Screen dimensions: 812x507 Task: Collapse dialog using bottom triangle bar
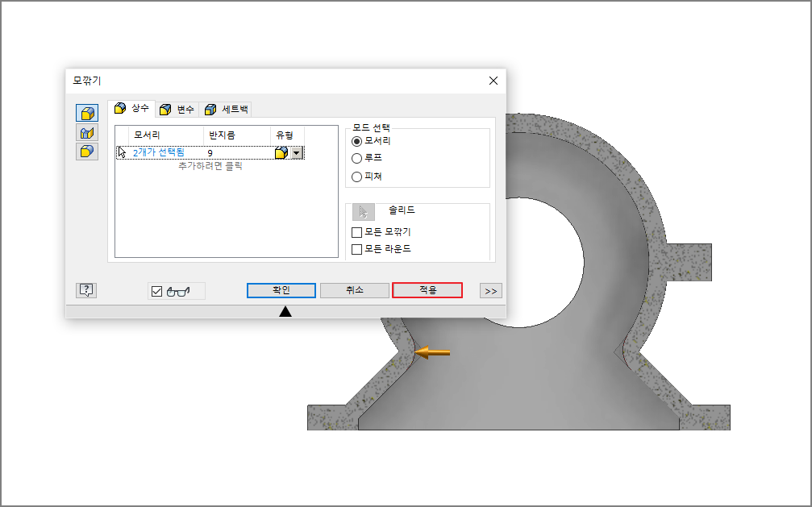pyautogui.click(x=285, y=311)
